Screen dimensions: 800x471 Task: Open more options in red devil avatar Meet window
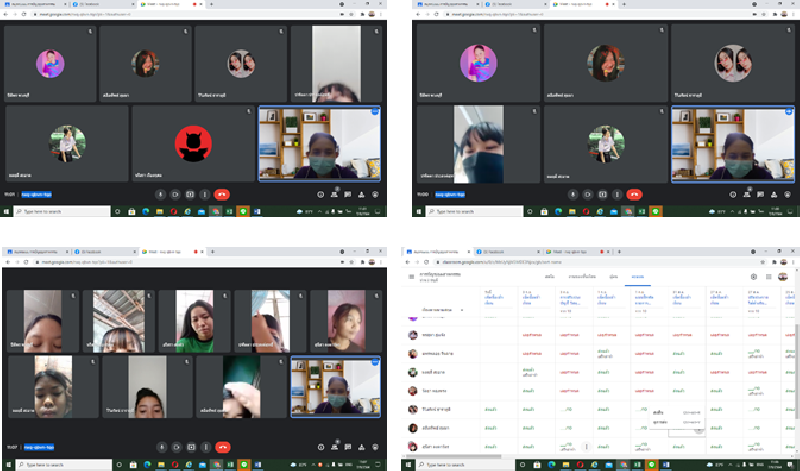(205, 194)
